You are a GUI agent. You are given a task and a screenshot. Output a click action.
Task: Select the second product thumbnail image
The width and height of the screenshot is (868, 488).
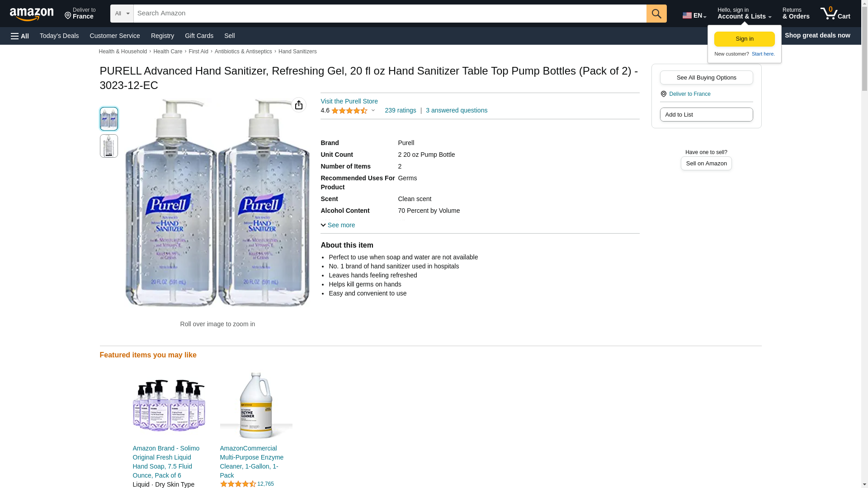point(109,146)
